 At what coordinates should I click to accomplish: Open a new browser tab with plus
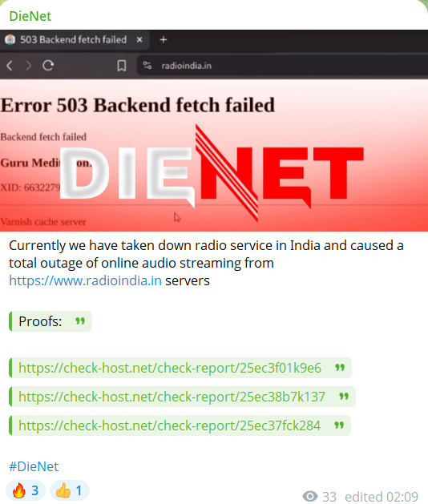pyautogui.click(x=164, y=40)
